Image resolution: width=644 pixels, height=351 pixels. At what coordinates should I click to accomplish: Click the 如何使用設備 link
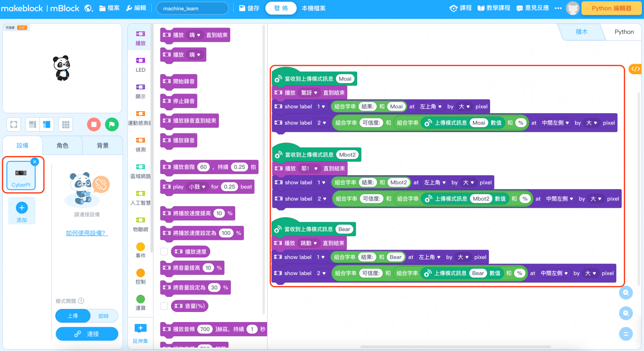click(x=87, y=232)
